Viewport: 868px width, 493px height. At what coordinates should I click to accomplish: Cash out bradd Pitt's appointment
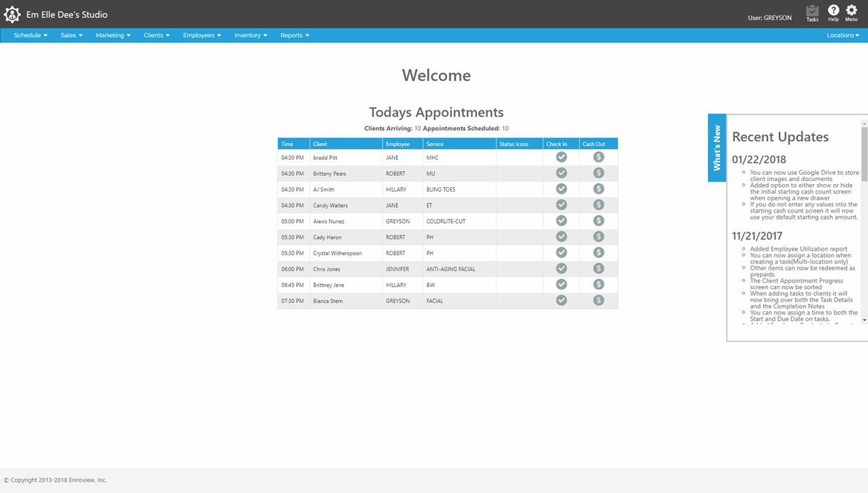pos(598,157)
